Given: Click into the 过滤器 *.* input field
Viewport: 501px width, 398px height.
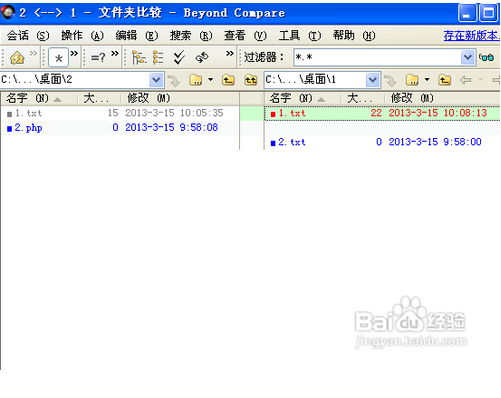Looking at the screenshot, I should 377,57.
